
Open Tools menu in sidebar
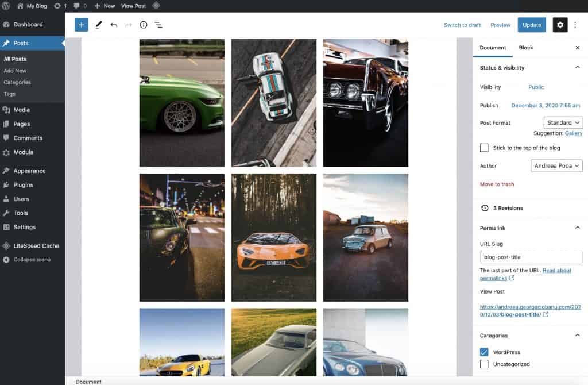pos(32,213)
